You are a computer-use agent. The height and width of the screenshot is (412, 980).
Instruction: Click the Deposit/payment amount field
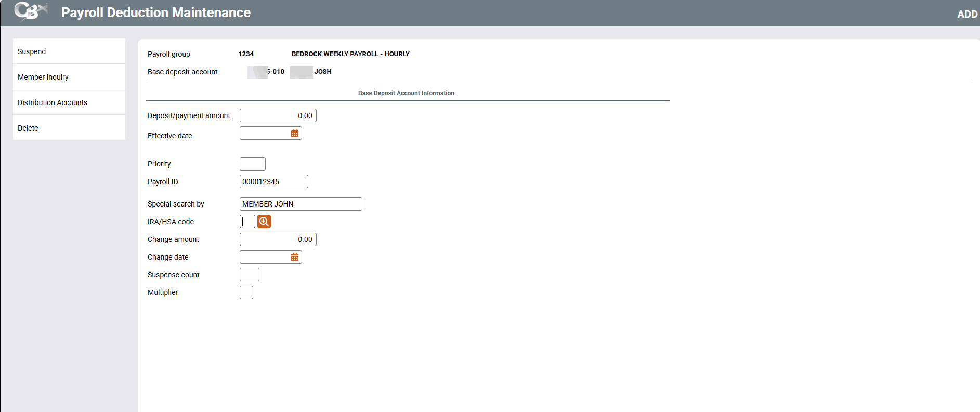(278, 115)
